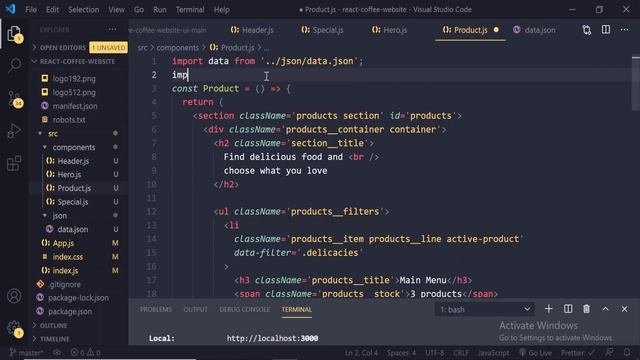
Task: Click the Open Changes editor icon
Action: [587, 30]
